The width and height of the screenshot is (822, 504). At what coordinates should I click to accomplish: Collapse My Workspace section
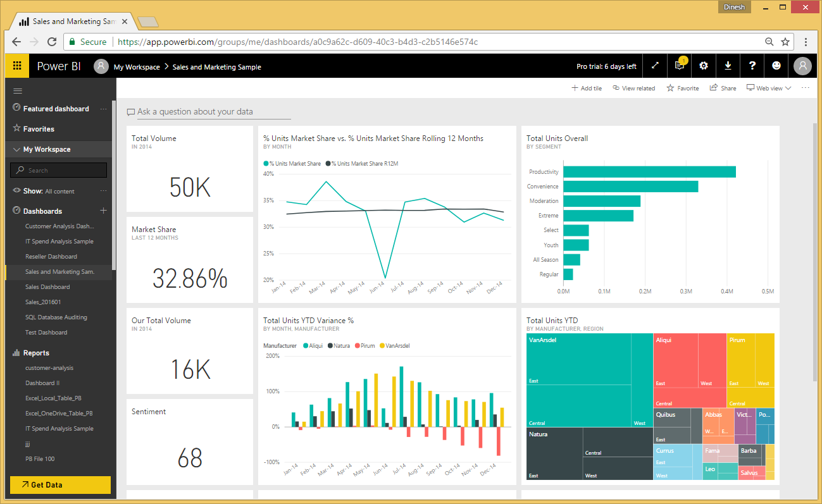coord(17,149)
